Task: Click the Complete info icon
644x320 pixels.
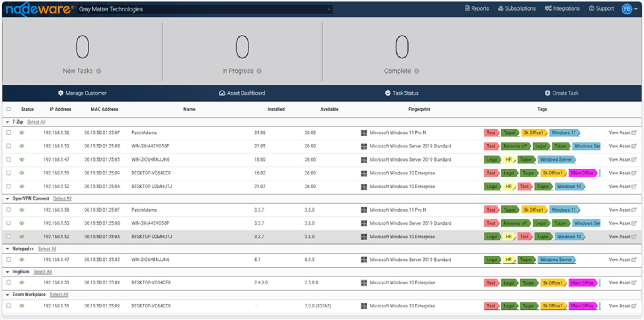Action: [x=417, y=71]
